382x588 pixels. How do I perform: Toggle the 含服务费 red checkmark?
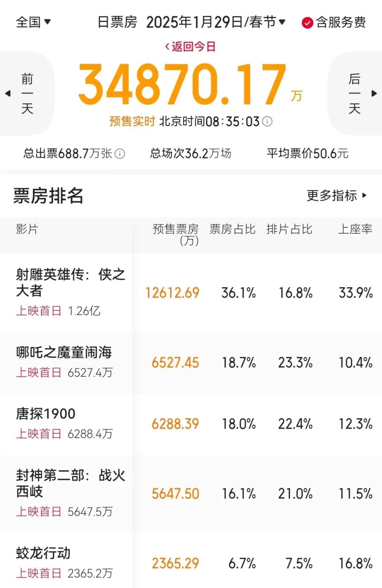click(307, 23)
